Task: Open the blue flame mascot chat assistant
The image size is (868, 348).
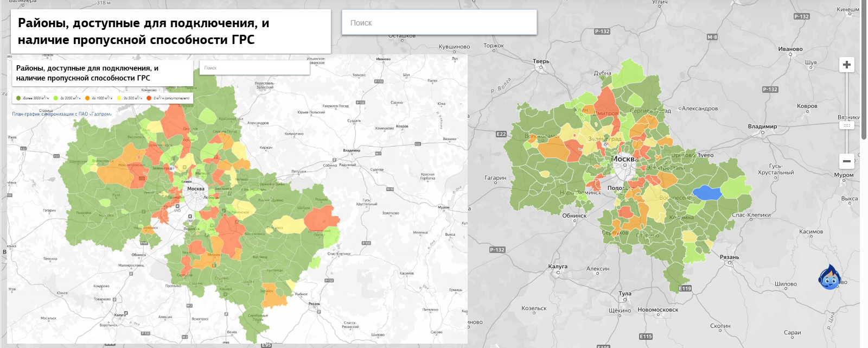Action: point(829,277)
